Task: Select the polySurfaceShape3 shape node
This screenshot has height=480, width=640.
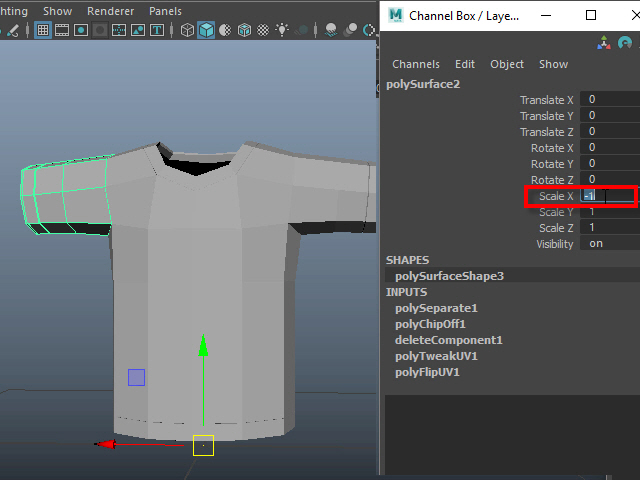Action: point(449,275)
